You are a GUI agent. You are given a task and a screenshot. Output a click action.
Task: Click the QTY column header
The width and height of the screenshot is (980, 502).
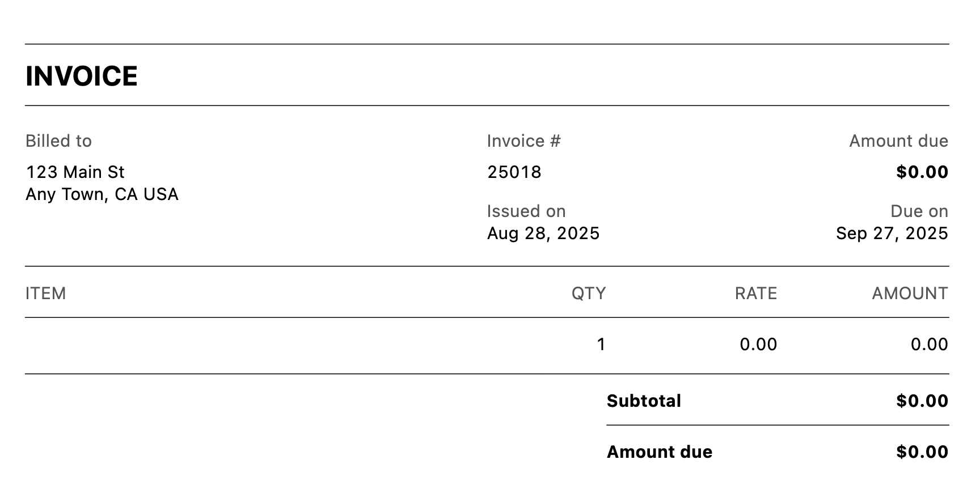tap(588, 293)
